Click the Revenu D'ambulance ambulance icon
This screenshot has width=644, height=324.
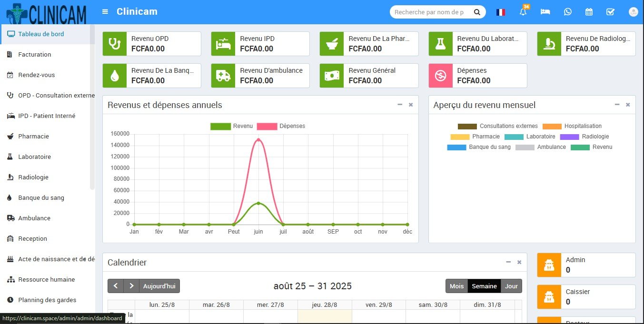tap(223, 76)
